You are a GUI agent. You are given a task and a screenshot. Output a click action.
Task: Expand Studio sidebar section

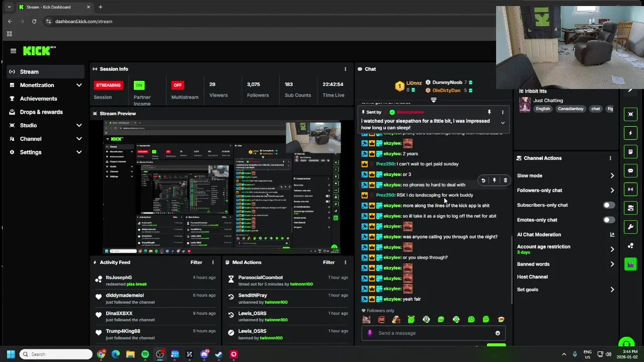click(78, 125)
